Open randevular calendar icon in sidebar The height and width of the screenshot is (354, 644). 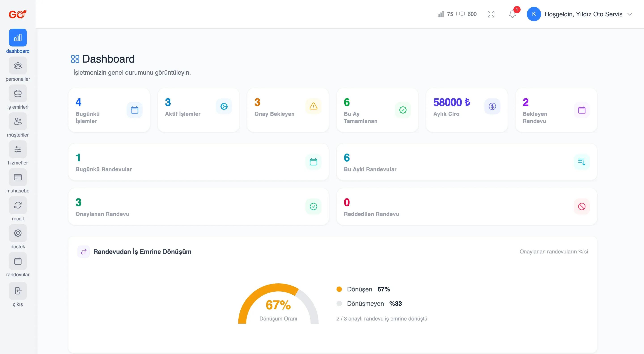coord(18,261)
